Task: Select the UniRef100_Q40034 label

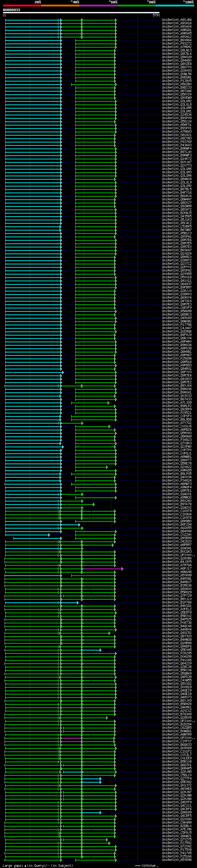Action: point(177,477)
